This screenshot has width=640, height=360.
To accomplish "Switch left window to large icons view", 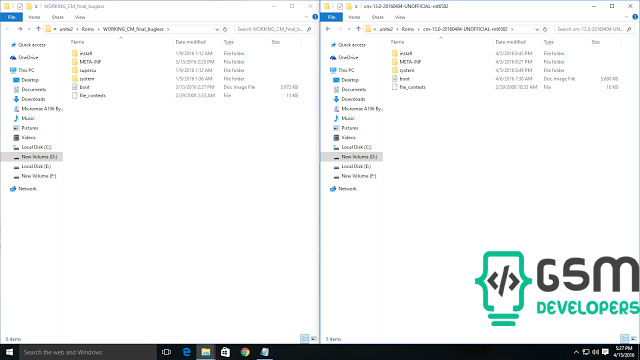I will pyautogui.click(x=313, y=339).
